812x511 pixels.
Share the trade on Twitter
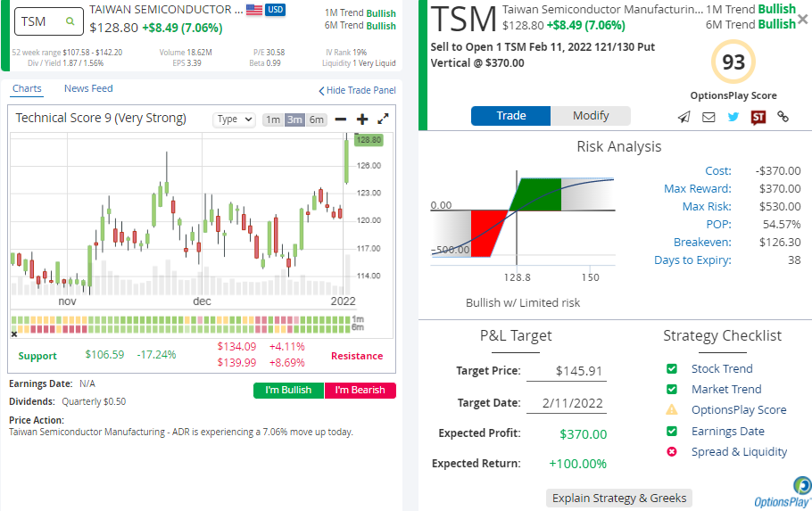[x=733, y=117]
